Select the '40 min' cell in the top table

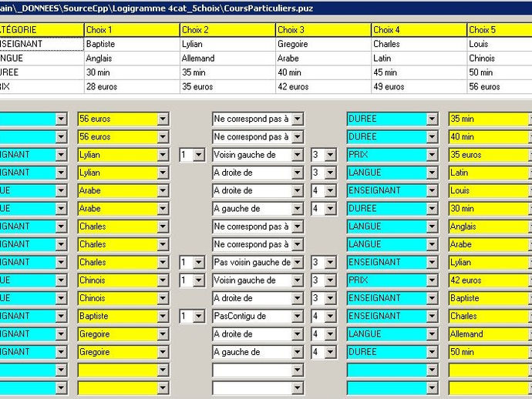323,72
